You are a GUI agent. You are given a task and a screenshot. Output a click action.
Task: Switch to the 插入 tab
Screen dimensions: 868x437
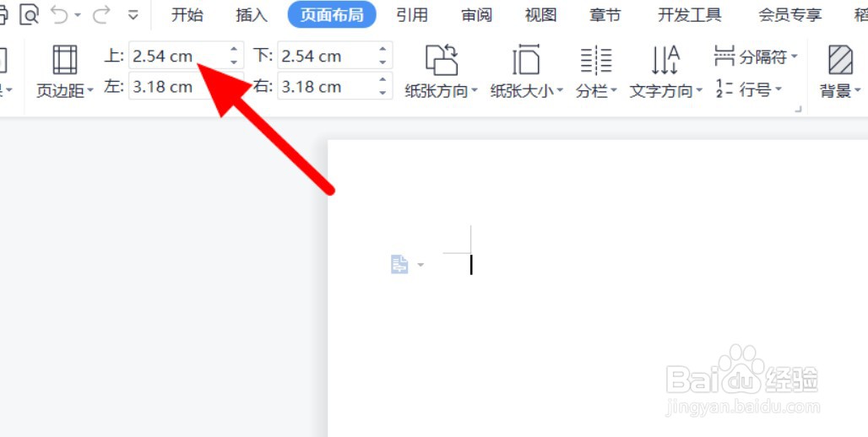click(x=252, y=15)
